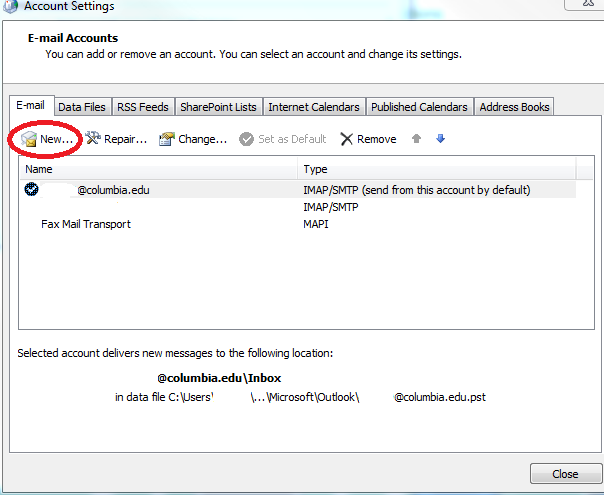The width and height of the screenshot is (604, 495).
Task: Switch to Address Books tab
Action: [x=514, y=107]
